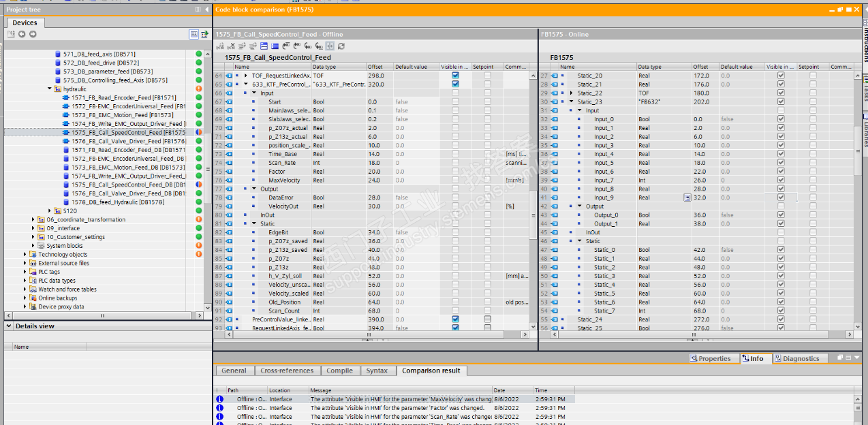The image size is (868, 425).
Task: Click the Path column header in Info
Action: 245,390
